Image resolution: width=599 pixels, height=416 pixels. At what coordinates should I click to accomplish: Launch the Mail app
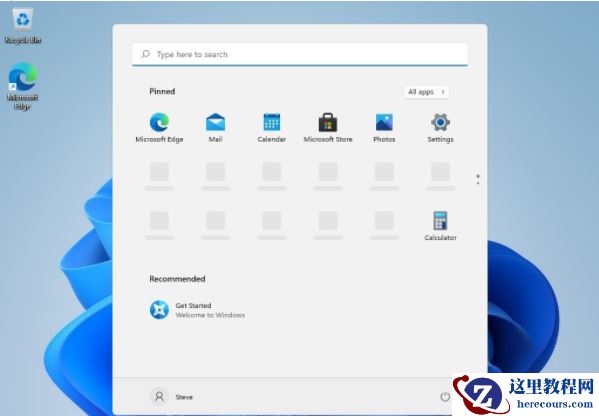[x=215, y=128]
